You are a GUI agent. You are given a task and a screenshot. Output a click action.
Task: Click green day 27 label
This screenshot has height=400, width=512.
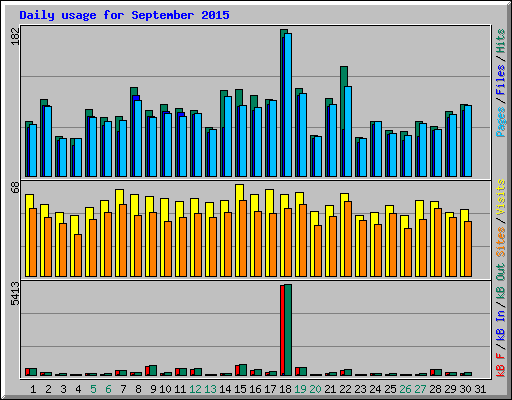click(x=420, y=389)
